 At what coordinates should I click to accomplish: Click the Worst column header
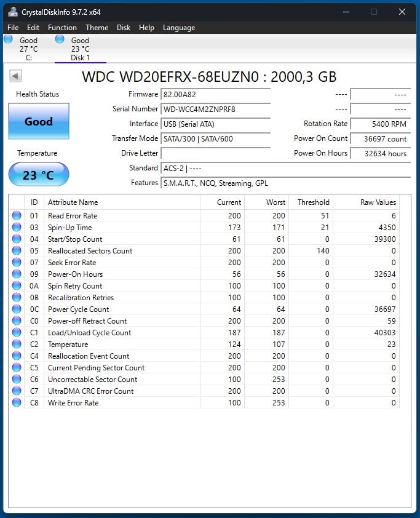click(x=266, y=202)
